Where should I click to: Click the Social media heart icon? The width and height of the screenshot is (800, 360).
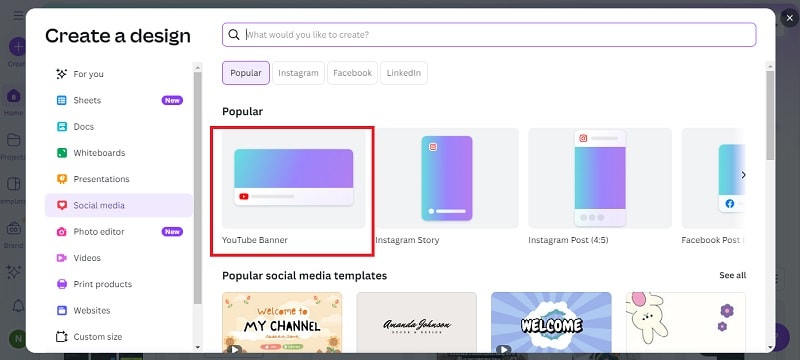pos(62,205)
